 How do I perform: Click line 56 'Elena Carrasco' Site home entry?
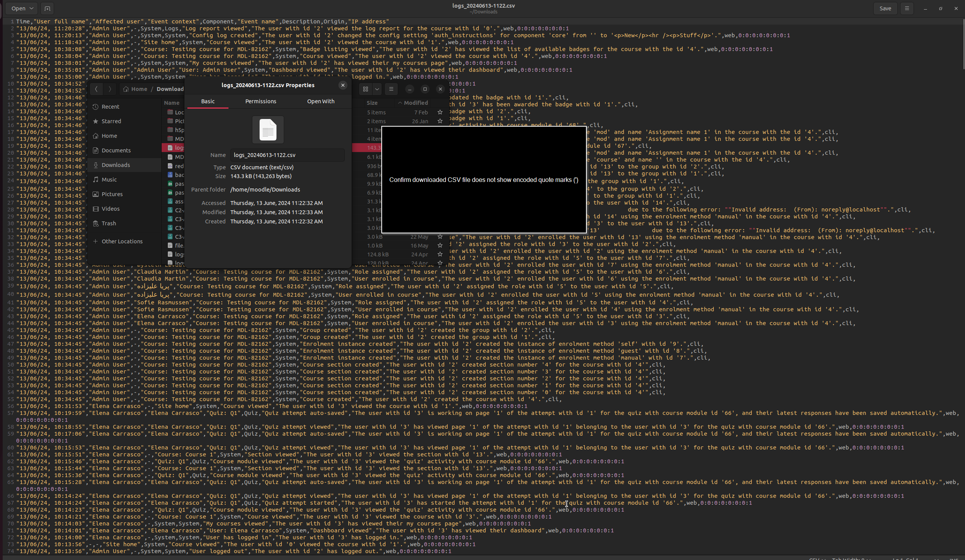click(271, 406)
